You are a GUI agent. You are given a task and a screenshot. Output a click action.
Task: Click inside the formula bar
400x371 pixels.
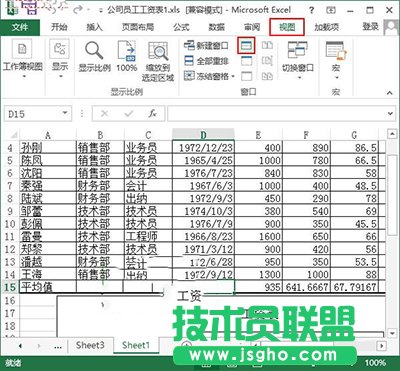(276, 114)
